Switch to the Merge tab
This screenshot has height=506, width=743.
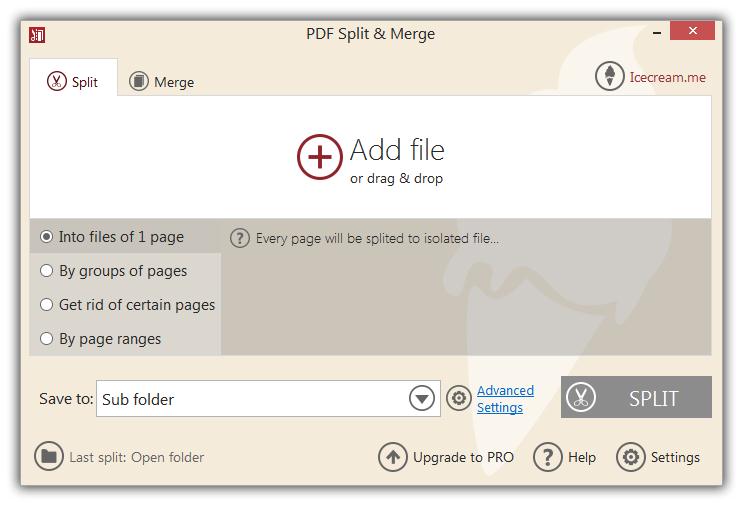click(x=162, y=82)
